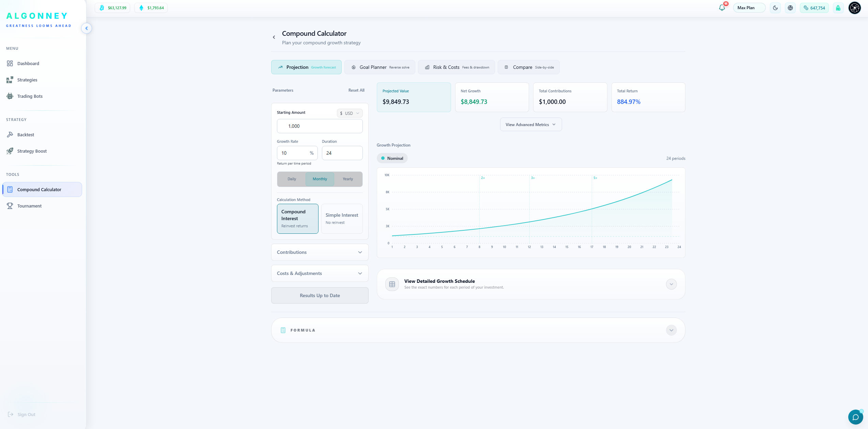Image resolution: width=868 pixels, height=429 pixels.
Task: Select the Daily time period
Action: pos(292,179)
